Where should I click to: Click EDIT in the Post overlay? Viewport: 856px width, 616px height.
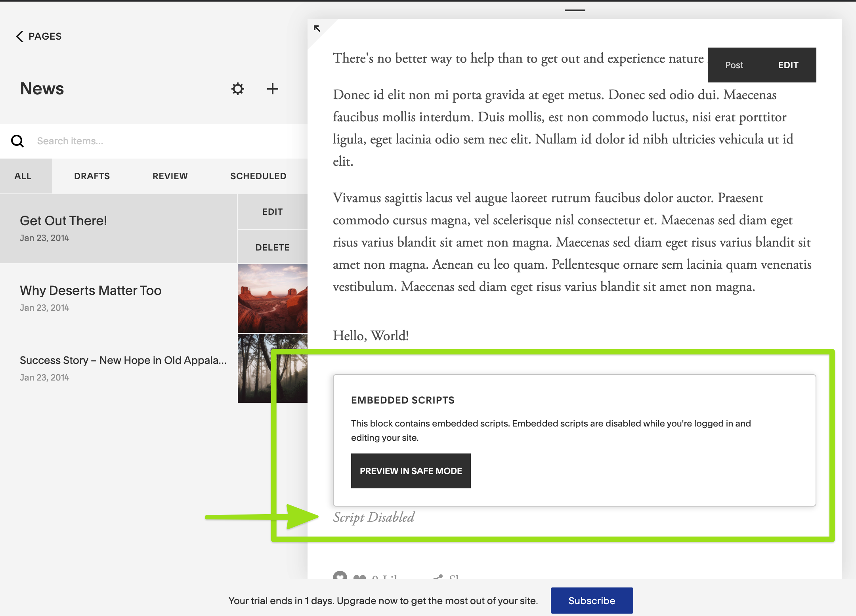788,65
